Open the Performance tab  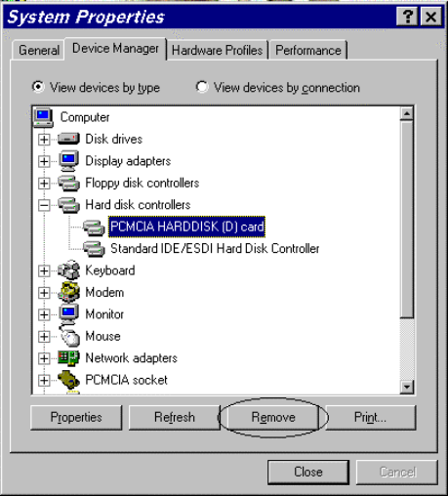(308, 50)
